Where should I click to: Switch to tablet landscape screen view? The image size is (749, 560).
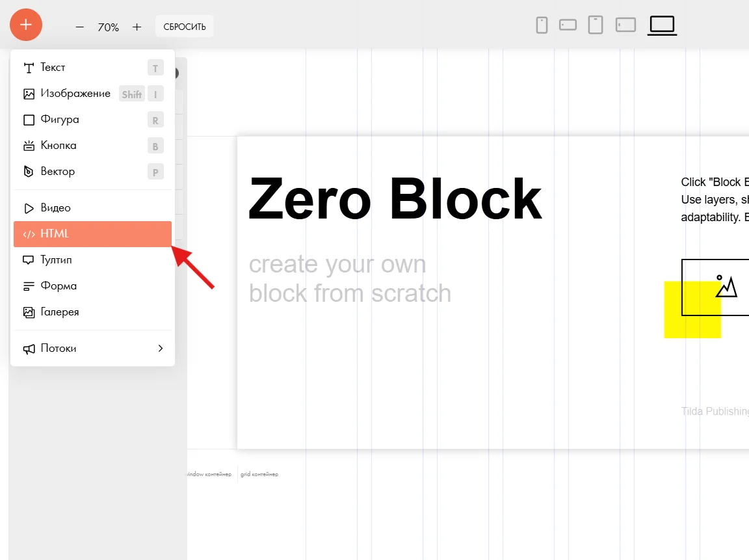click(x=625, y=25)
